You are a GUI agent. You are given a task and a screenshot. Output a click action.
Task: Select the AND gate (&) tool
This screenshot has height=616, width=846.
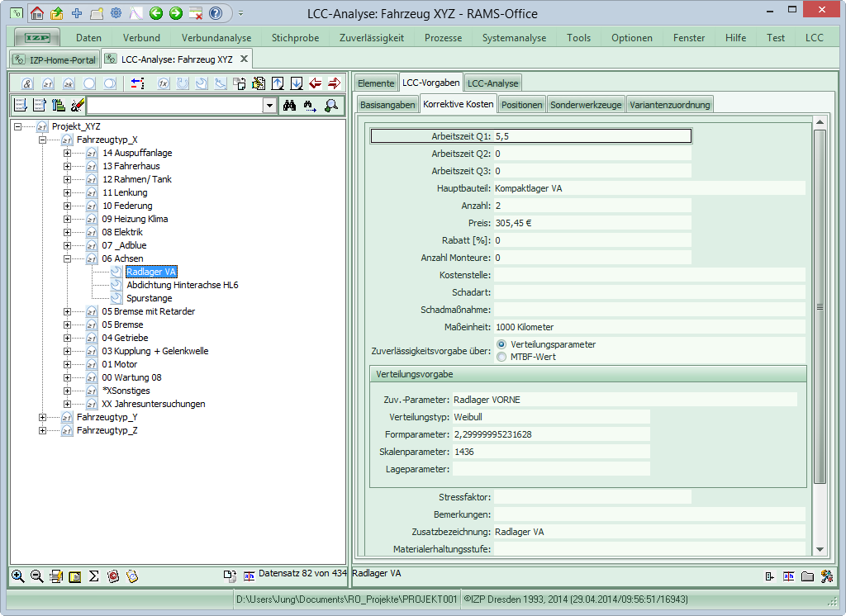pyautogui.click(x=27, y=83)
